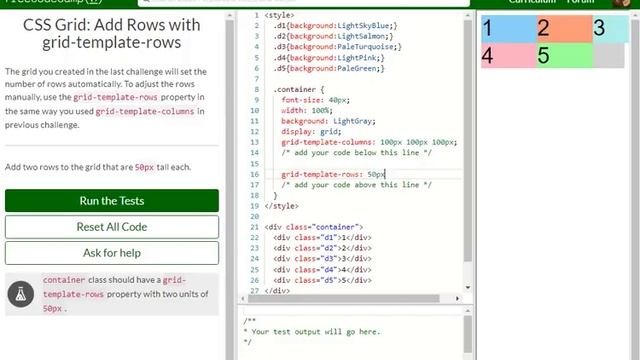Click editor vertical scrollbar up arrow

click(x=468, y=16)
